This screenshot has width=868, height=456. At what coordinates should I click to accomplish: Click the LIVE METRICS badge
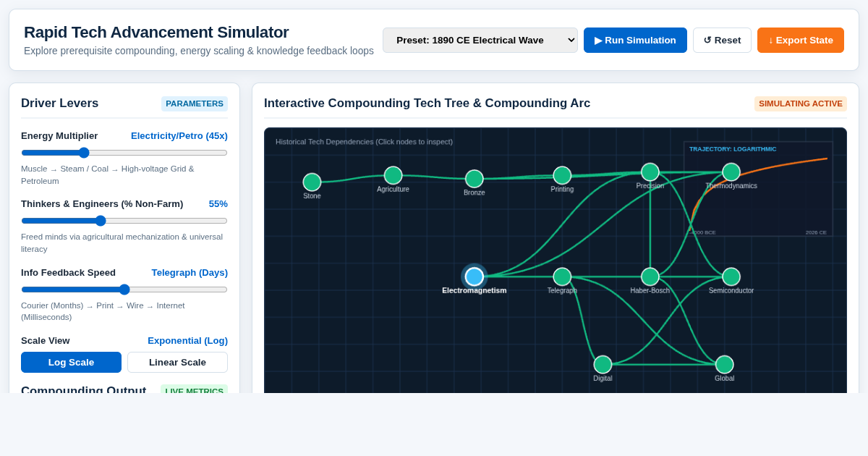coord(194,390)
